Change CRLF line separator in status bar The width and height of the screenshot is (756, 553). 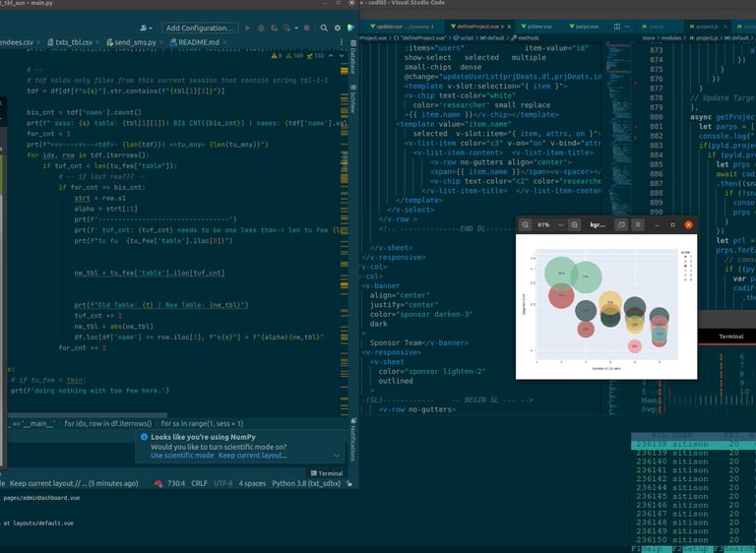pos(199,483)
